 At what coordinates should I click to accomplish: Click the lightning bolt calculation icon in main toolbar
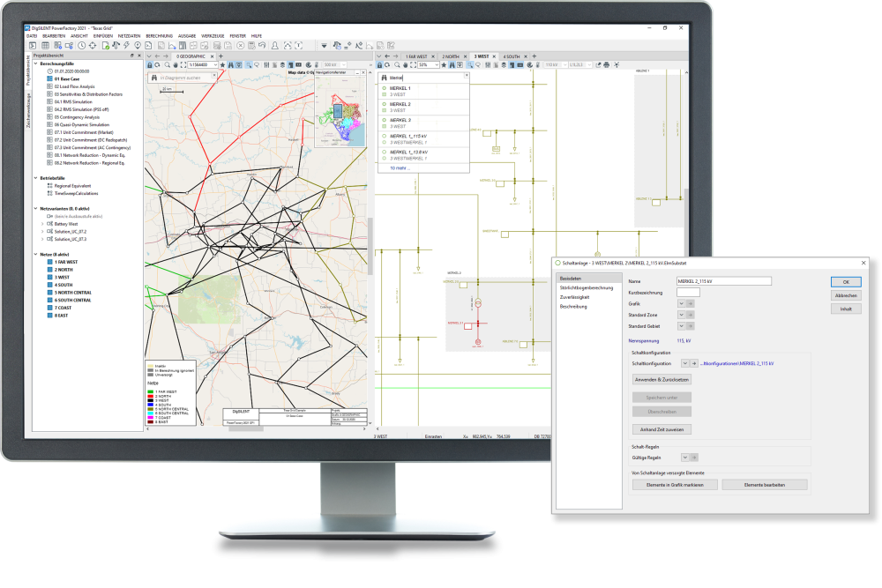[x=126, y=46]
